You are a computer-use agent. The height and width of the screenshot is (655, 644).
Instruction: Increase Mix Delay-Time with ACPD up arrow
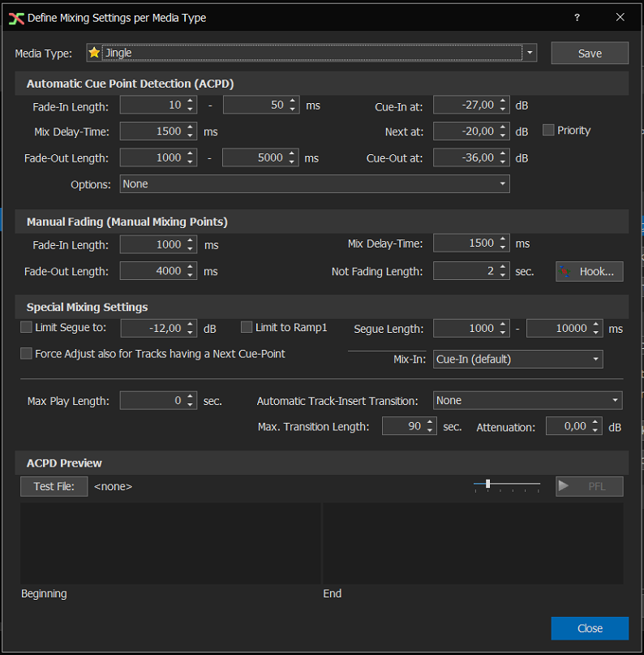tap(191, 127)
